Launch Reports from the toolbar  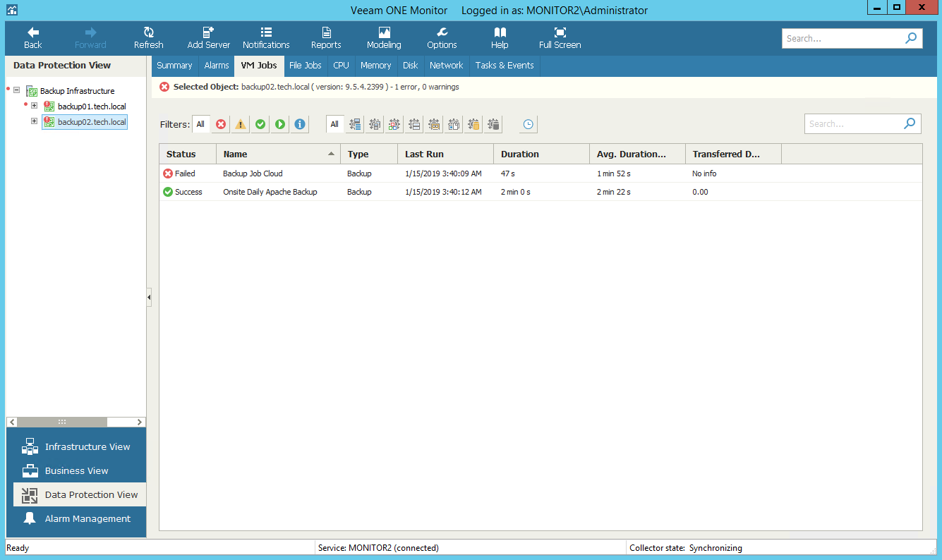click(326, 38)
